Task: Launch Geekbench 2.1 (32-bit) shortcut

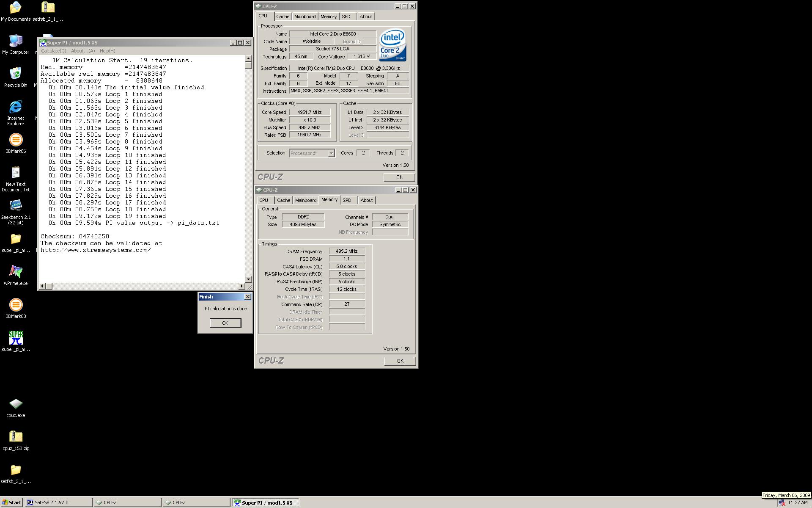Action: (16, 212)
